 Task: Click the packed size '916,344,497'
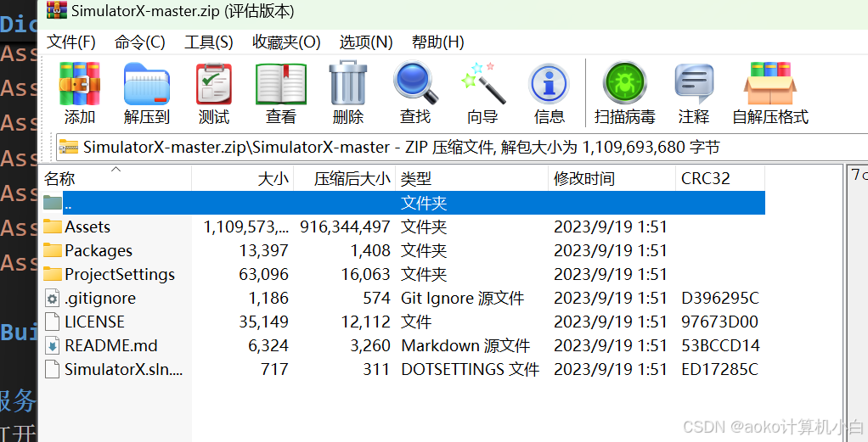point(345,227)
